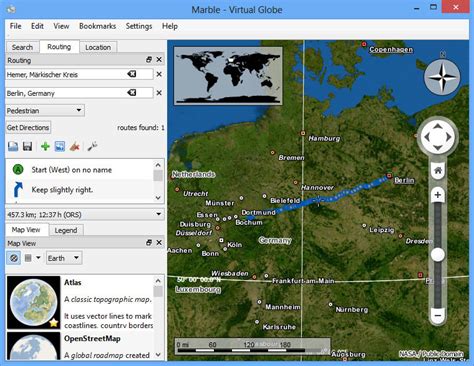This screenshot has height=366, width=474.
Task: Zoom out with the minus button
Action: tap(438, 315)
